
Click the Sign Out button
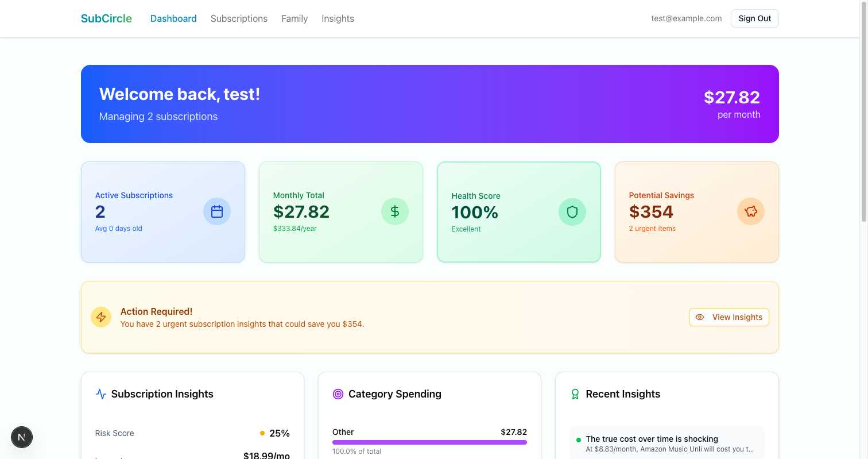pyautogui.click(x=754, y=18)
